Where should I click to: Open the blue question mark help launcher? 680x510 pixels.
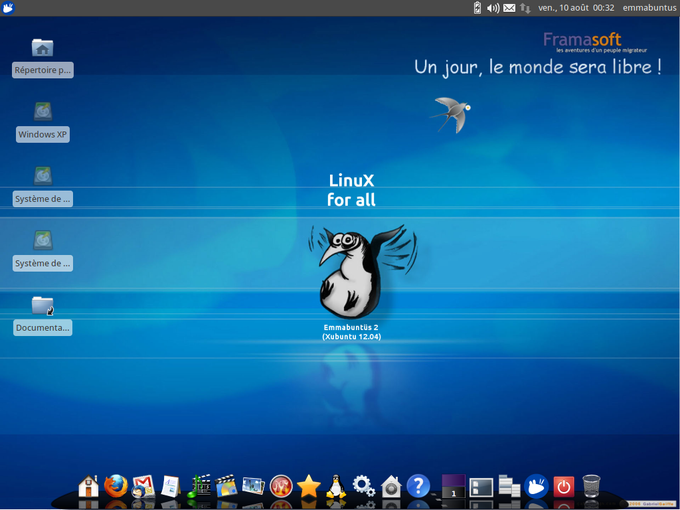click(x=418, y=486)
